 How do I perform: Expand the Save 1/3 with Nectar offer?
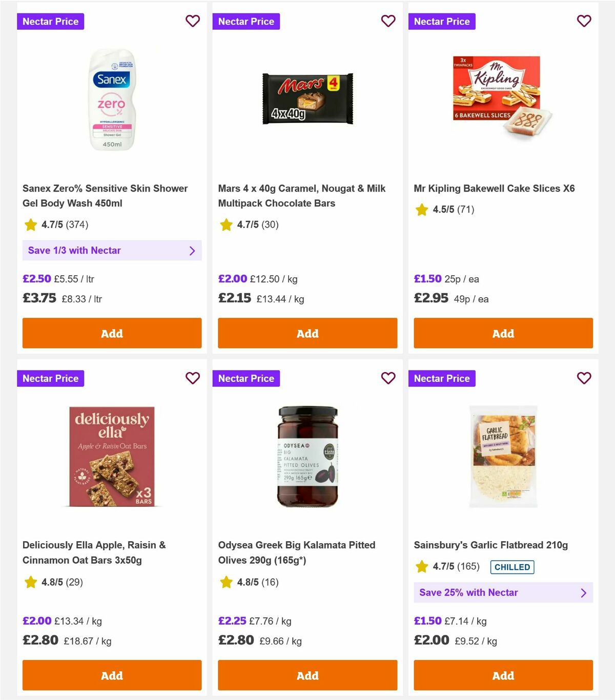coord(112,251)
